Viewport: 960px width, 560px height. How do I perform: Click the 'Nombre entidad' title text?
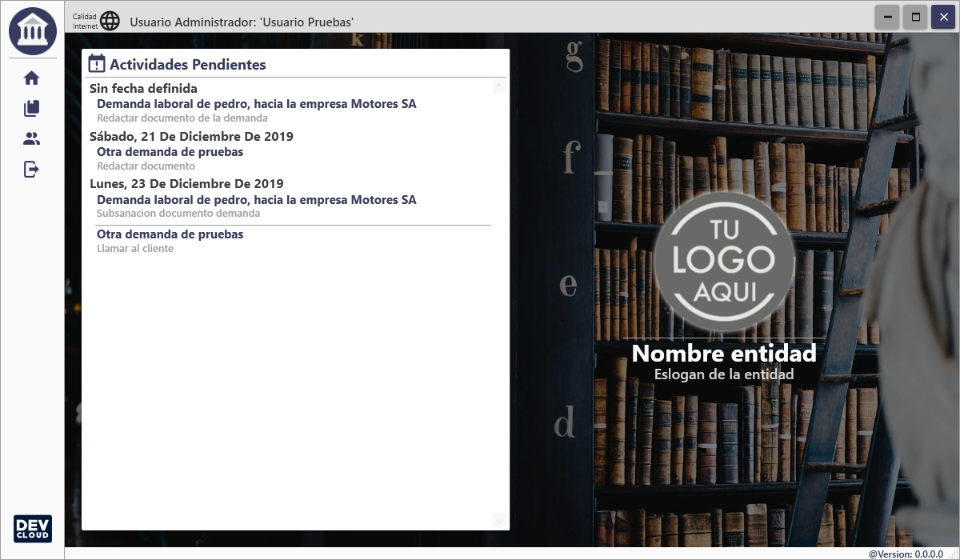pos(724,353)
